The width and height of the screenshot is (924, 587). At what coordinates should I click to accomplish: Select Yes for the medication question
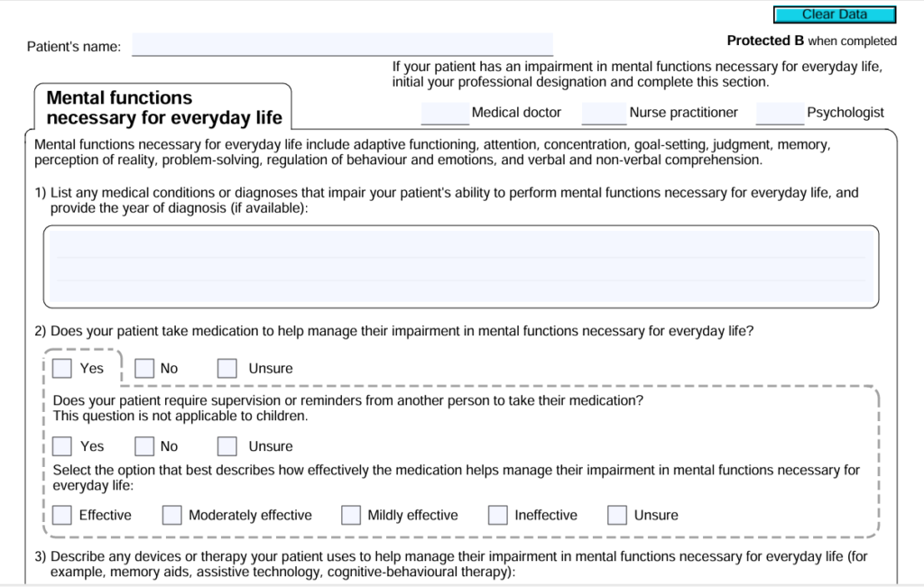point(61,368)
